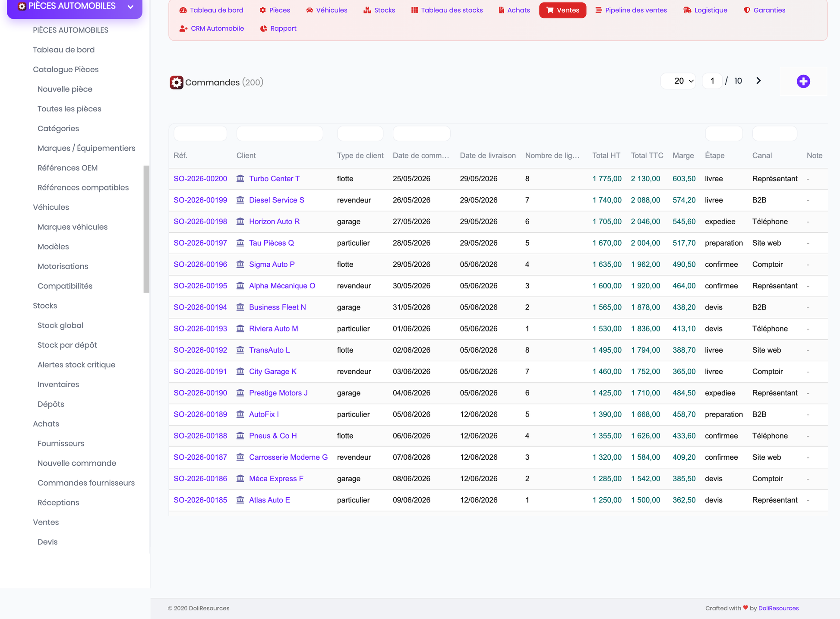Open the rows-per-page 20 dropdown
Screen dimensions: 840x619
click(678, 81)
